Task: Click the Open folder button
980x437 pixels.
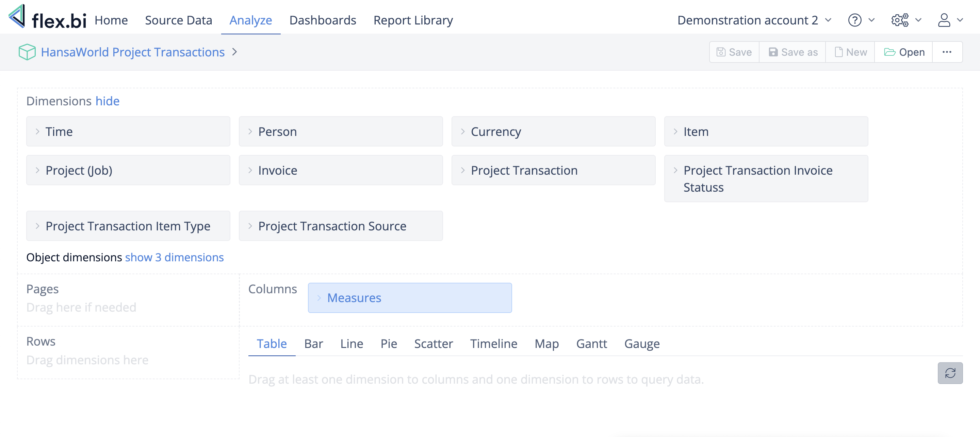Action: pos(903,52)
